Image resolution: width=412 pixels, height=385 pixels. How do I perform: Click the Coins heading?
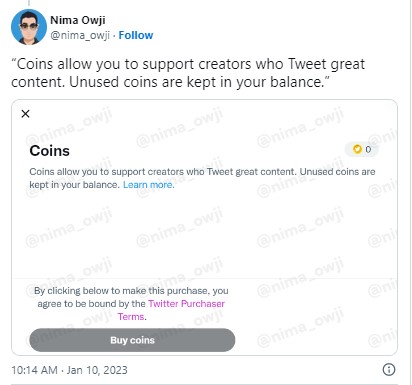pyautogui.click(x=50, y=151)
